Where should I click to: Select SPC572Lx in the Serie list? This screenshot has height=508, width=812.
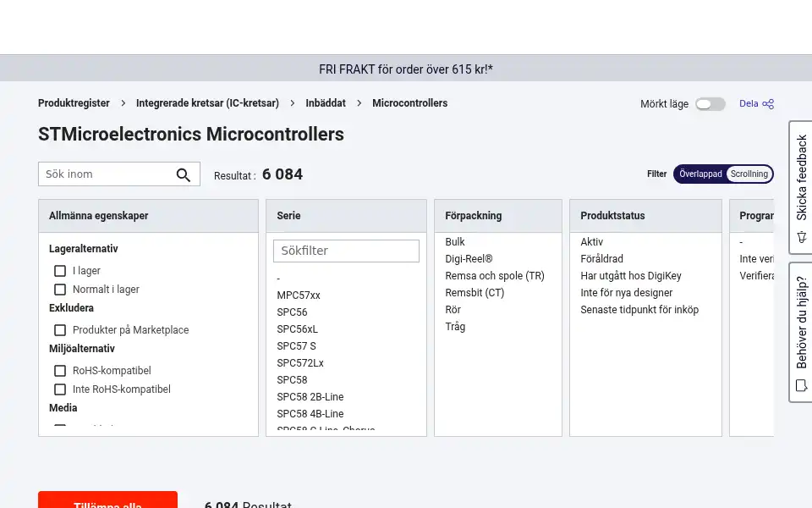coord(299,363)
